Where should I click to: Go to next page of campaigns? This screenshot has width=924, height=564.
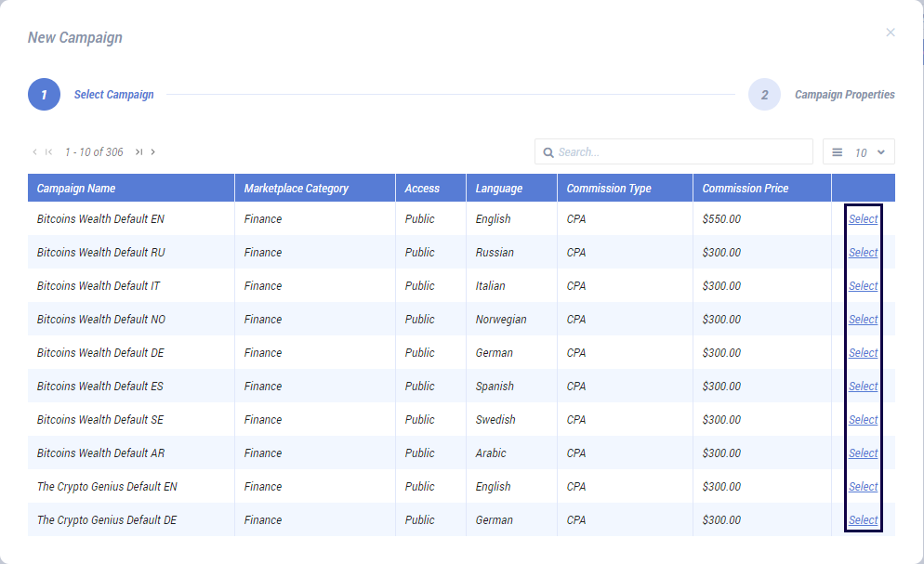[153, 151]
